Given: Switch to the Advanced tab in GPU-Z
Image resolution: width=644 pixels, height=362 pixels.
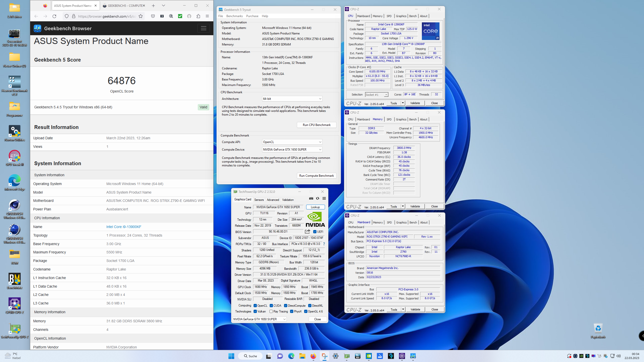Looking at the screenshot, I should [x=273, y=200].
